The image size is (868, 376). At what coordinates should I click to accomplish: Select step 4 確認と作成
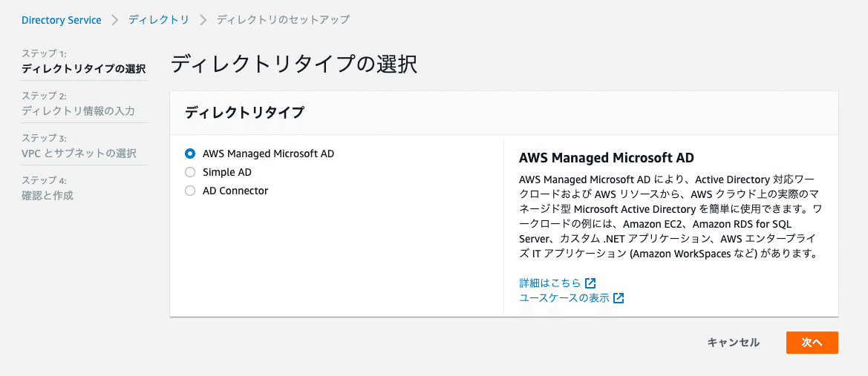tap(48, 195)
